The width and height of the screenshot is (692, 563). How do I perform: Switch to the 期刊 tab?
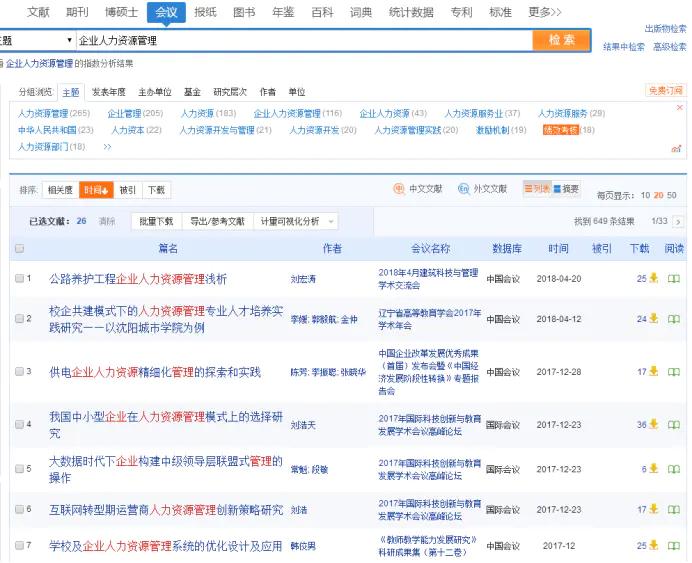point(77,12)
